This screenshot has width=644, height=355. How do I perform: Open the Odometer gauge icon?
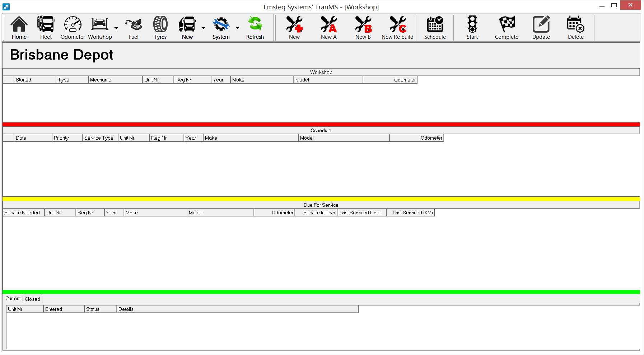[73, 24]
